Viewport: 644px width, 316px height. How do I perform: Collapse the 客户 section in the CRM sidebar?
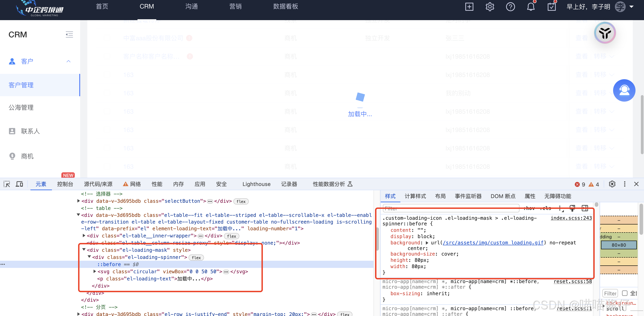pyautogui.click(x=68, y=61)
